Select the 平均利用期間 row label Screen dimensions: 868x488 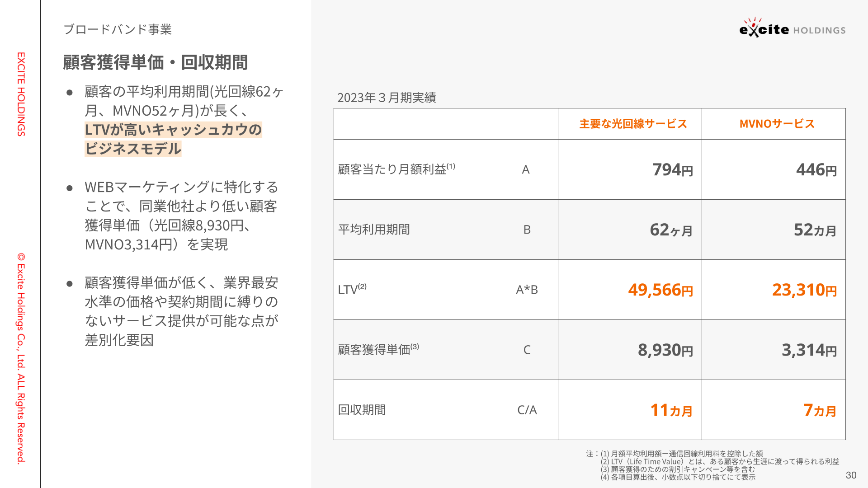374,230
